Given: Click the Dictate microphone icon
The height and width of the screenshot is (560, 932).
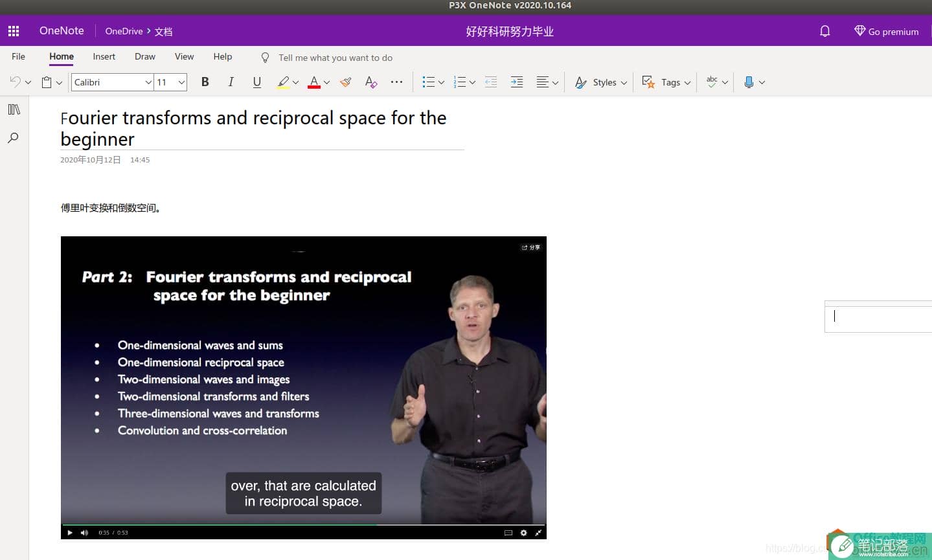Looking at the screenshot, I should click(x=749, y=82).
